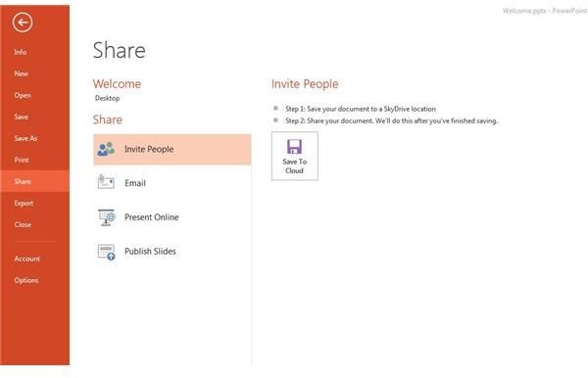This screenshot has width=588, height=378.
Task: Click the large Share page heading
Action: pos(120,51)
